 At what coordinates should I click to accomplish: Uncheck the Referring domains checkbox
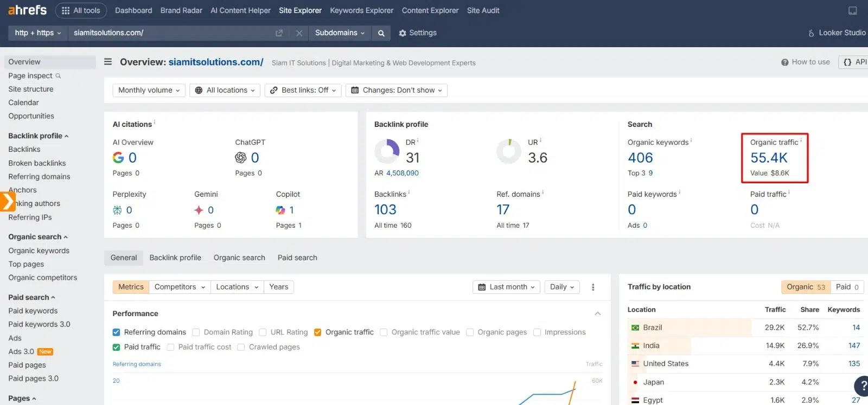coord(116,332)
